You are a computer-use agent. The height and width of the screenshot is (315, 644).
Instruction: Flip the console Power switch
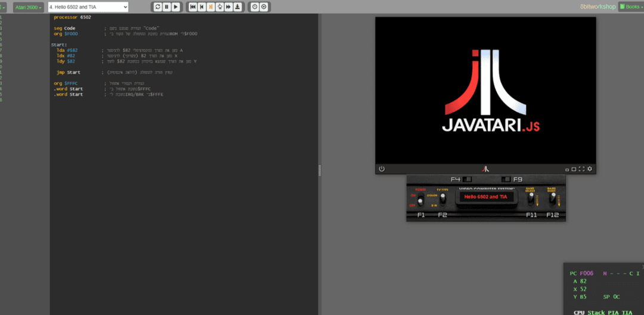coord(420,200)
